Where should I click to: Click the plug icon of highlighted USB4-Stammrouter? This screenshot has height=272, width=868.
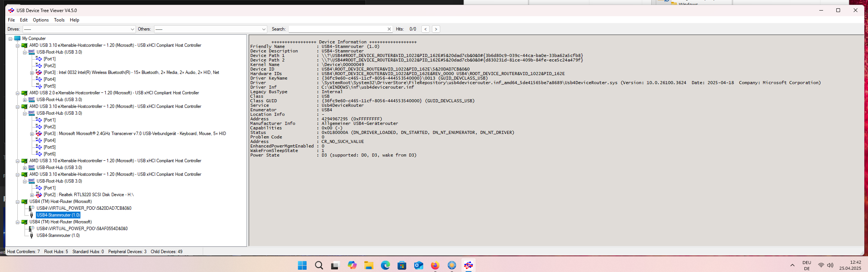[32, 215]
